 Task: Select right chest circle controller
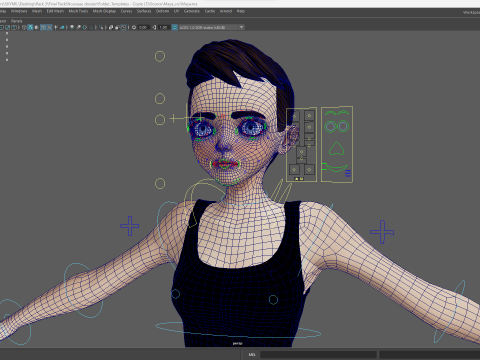[273, 300]
